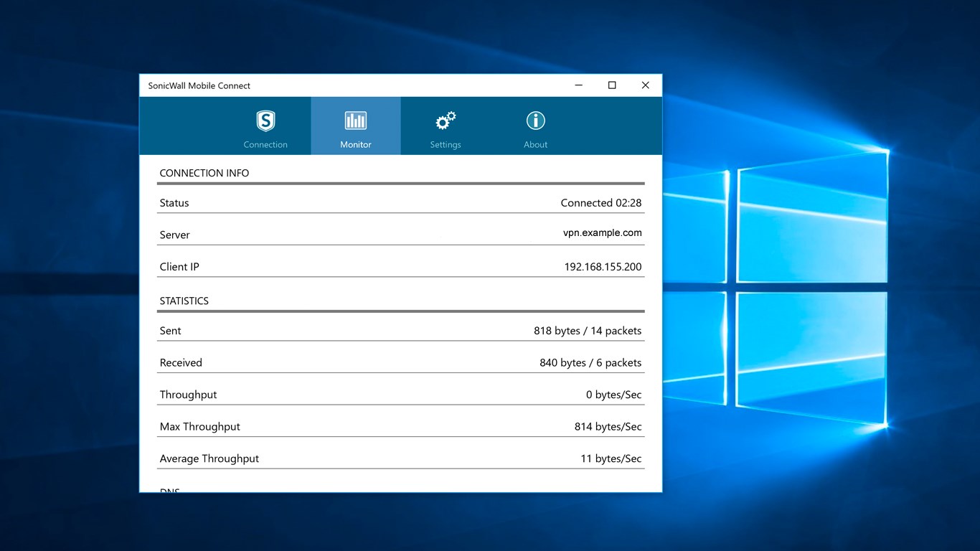Click the Max Throughput label

point(200,427)
